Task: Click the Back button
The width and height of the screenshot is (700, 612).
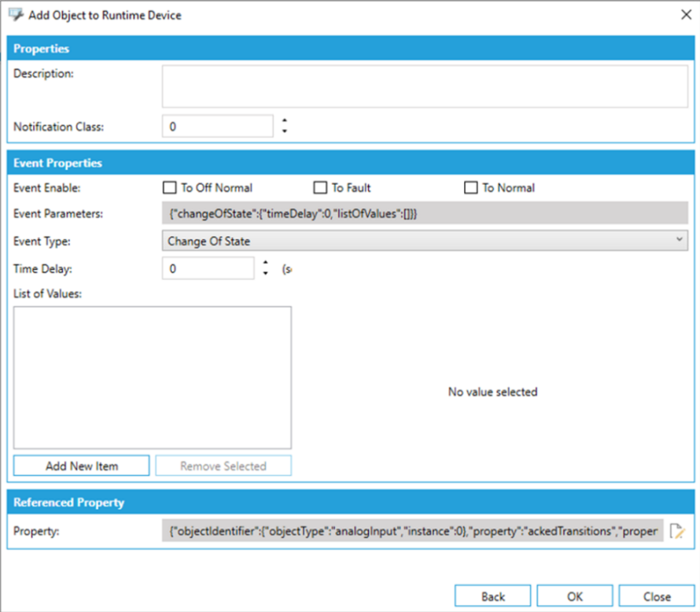Action: pos(492,596)
